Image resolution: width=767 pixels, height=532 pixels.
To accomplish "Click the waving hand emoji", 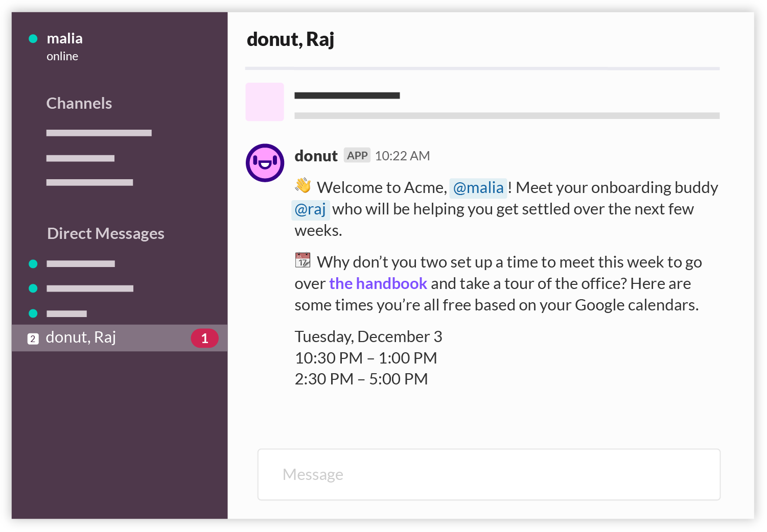I will point(303,185).
